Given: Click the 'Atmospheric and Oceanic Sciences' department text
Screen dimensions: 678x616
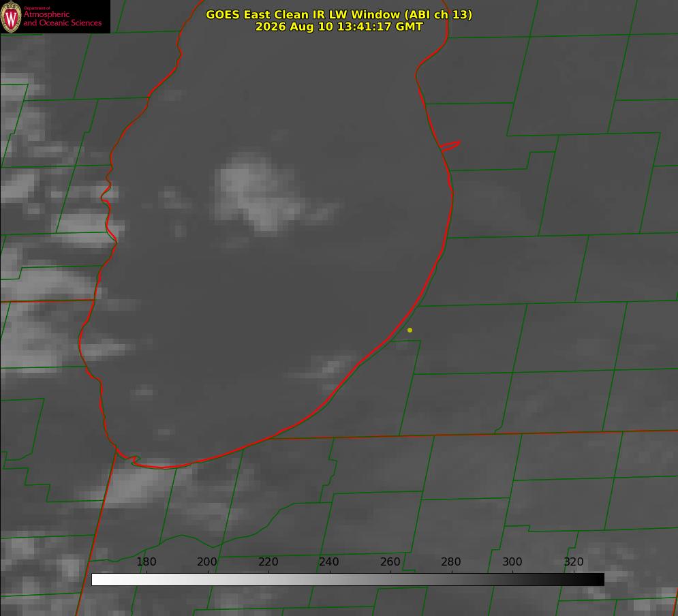Looking at the screenshot, I should [62, 18].
